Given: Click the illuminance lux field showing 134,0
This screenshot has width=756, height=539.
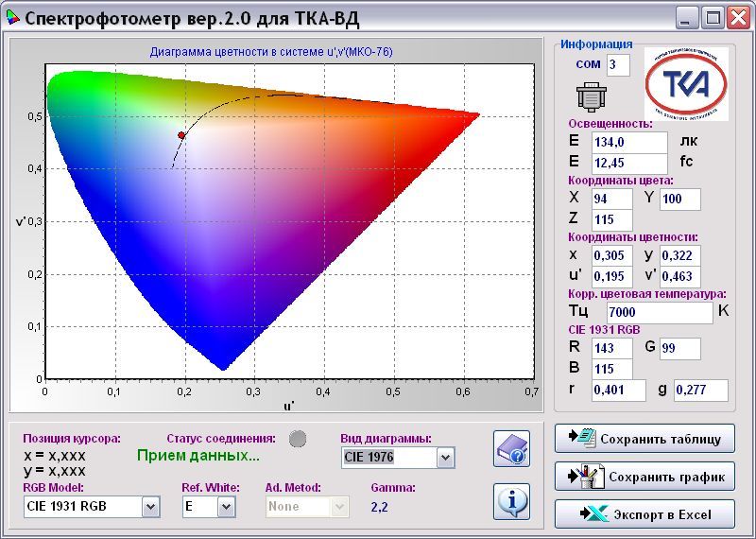Looking at the screenshot, I should pyautogui.click(x=629, y=142).
